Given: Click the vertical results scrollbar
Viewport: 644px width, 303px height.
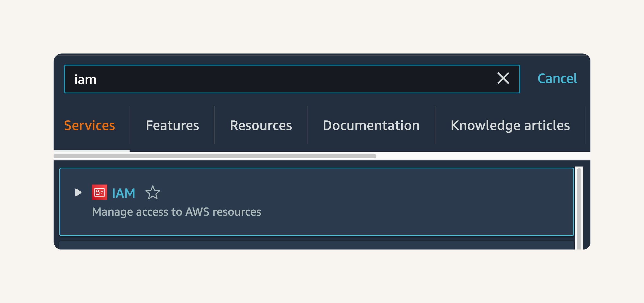Looking at the screenshot, I should click(579, 208).
